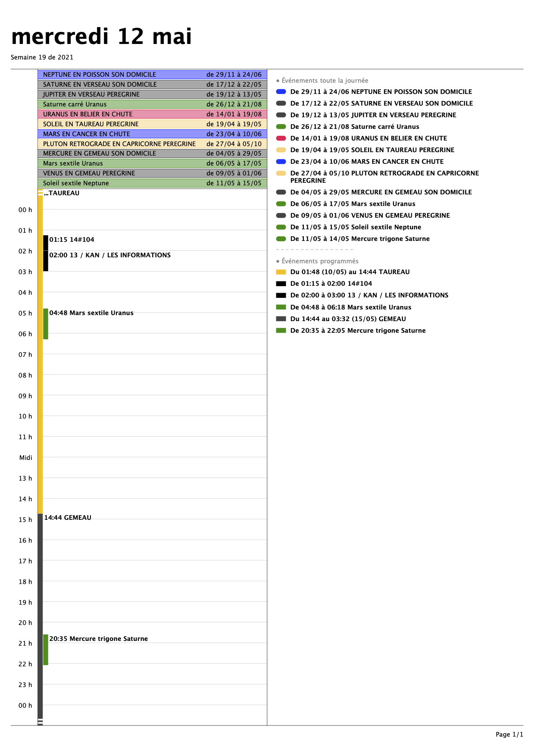Click the Événements programmés section header
This screenshot has width=534, height=756.
point(320,261)
